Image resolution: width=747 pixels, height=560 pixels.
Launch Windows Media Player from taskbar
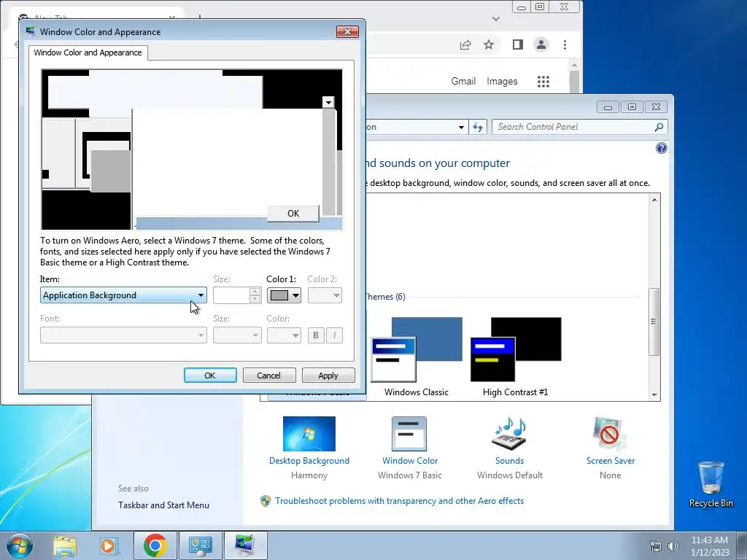tap(108, 545)
